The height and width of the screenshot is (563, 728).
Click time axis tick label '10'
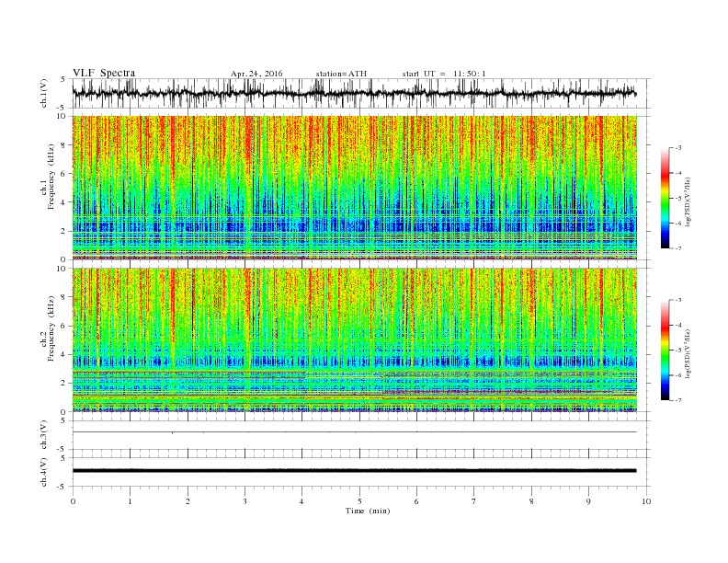[646, 501]
